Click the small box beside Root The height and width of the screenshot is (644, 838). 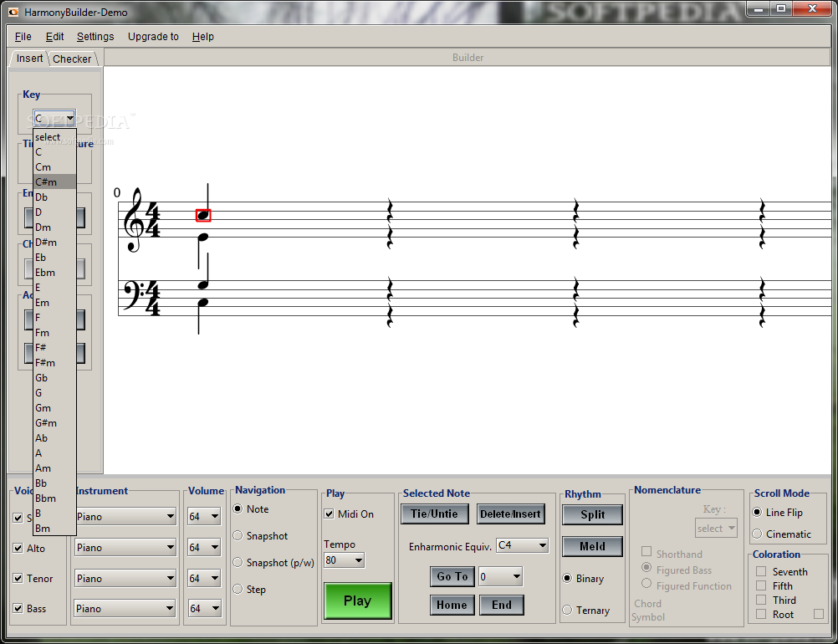tap(819, 615)
